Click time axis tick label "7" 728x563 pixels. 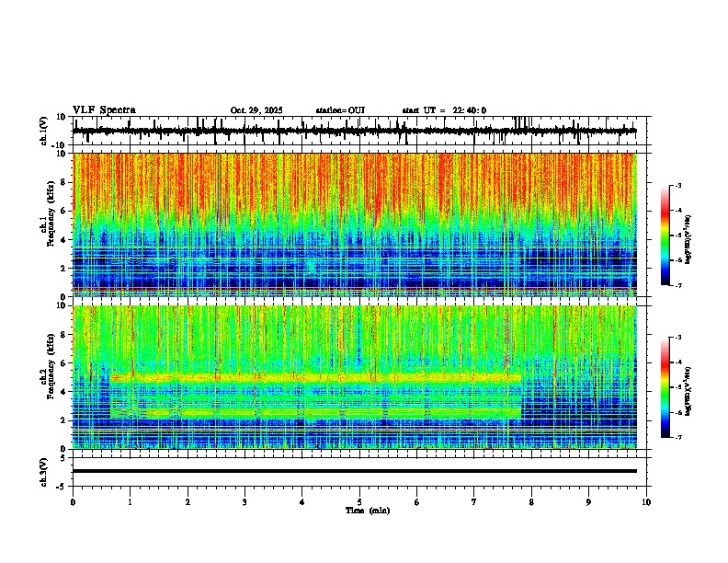473,502
